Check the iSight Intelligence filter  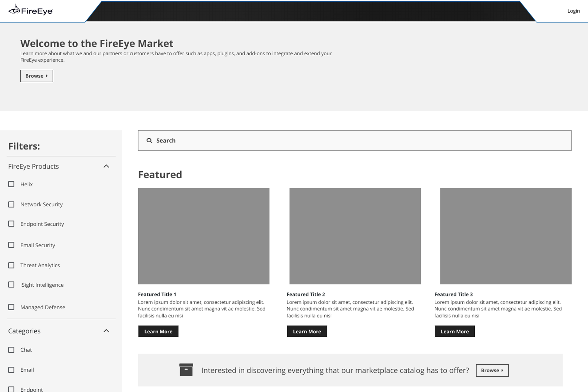tap(11, 285)
